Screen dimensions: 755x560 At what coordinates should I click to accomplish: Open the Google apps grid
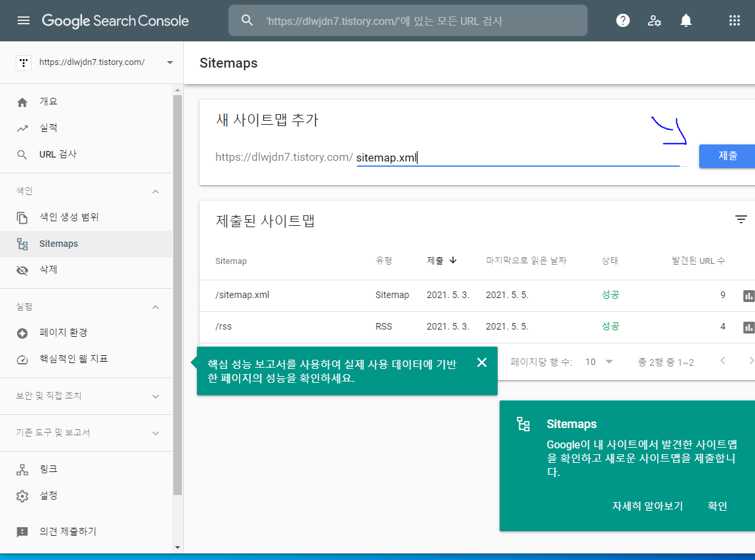(x=734, y=20)
